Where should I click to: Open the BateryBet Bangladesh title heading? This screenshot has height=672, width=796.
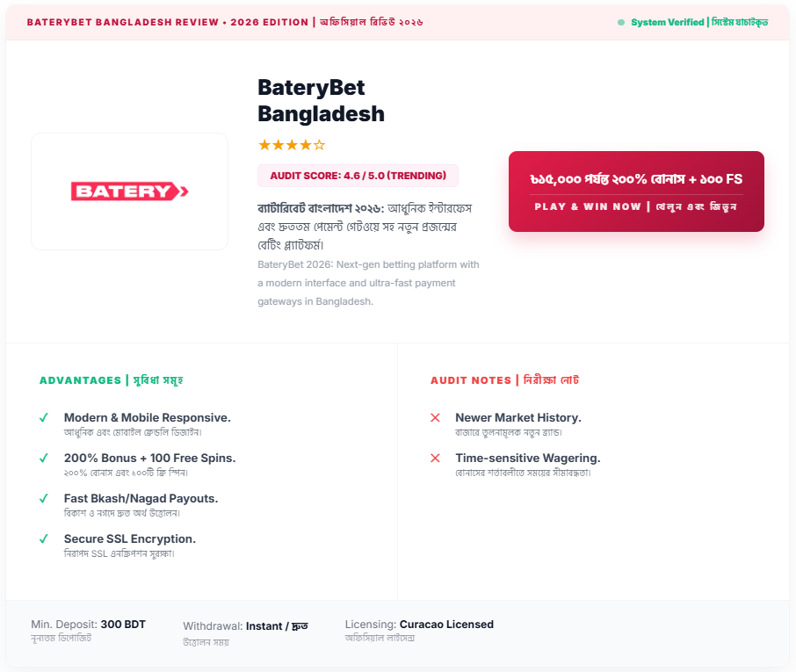click(x=321, y=100)
